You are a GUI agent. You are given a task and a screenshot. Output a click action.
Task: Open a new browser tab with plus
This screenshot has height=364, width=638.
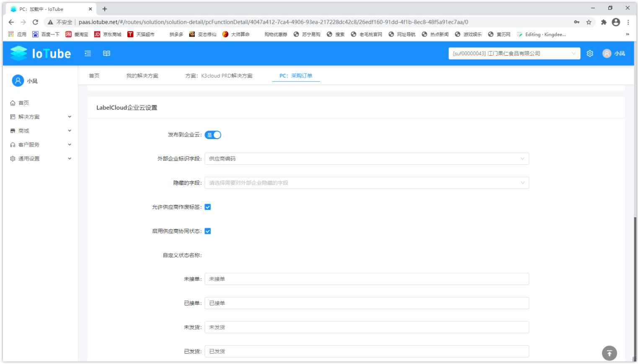click(105, 9)
